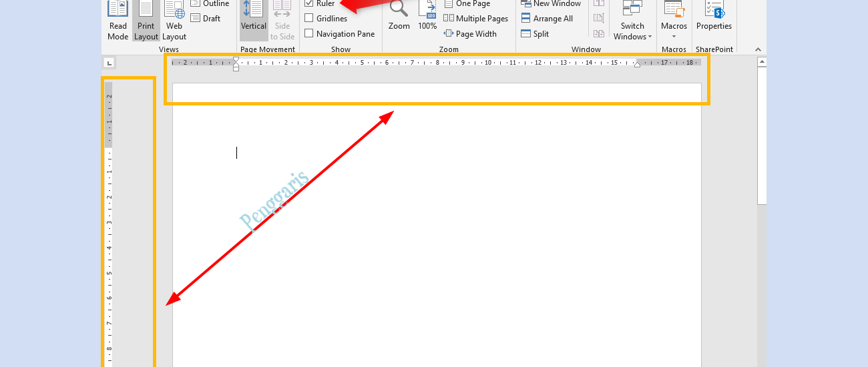Click the tab selector at ruler corner

pyautogui.click(x=110, y=63)
